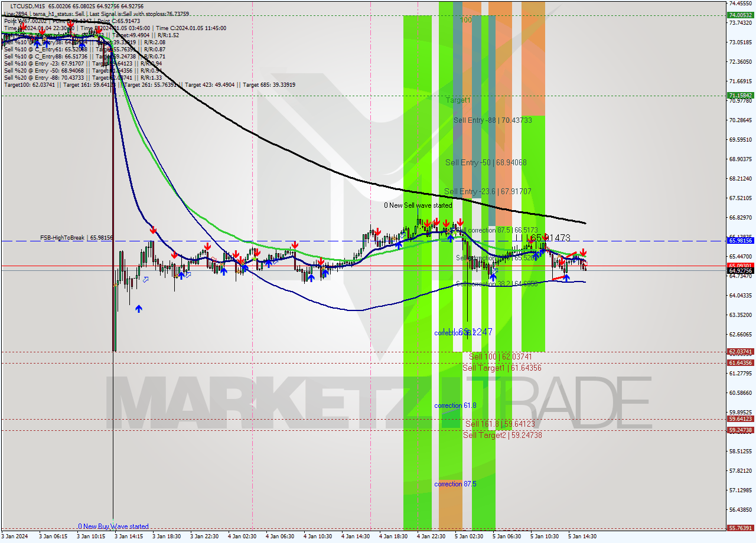Click the 74.00532 green price tag

coord(741,15)
